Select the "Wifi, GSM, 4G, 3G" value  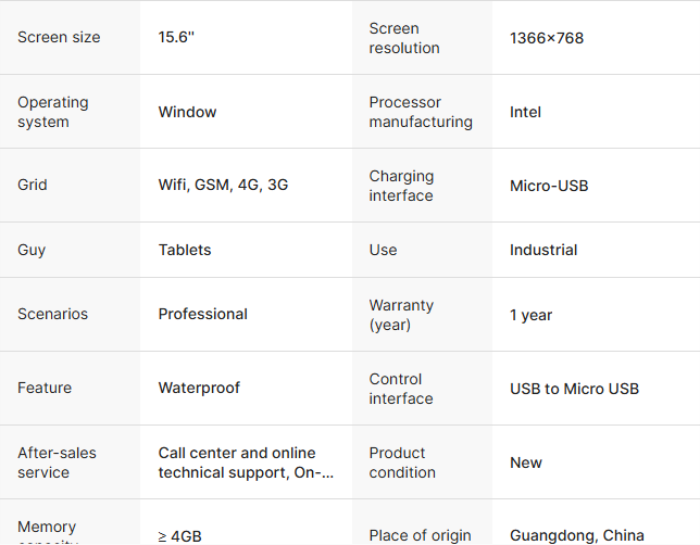point(223,185)
